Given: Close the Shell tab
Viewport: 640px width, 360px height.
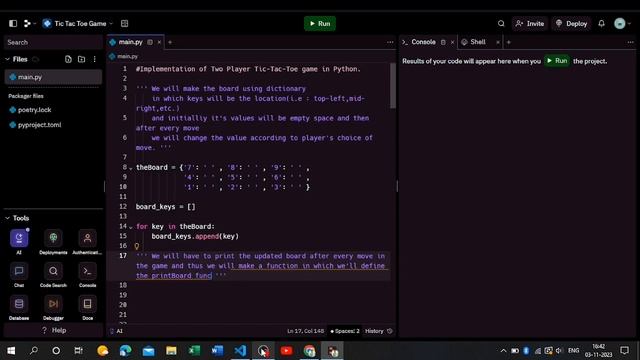Looking at the screenshot, I should (x=498, y=42).
